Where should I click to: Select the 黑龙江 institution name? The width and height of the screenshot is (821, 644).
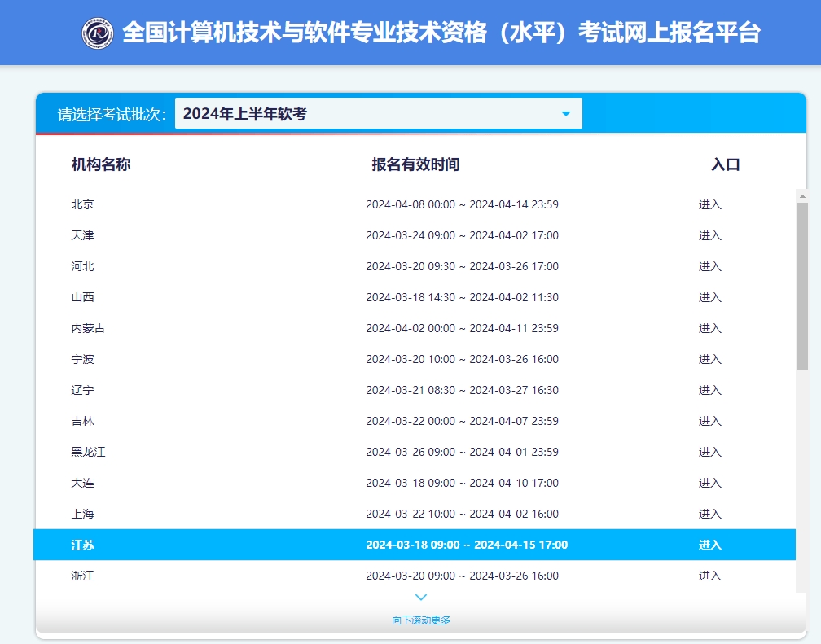point(89,451)
